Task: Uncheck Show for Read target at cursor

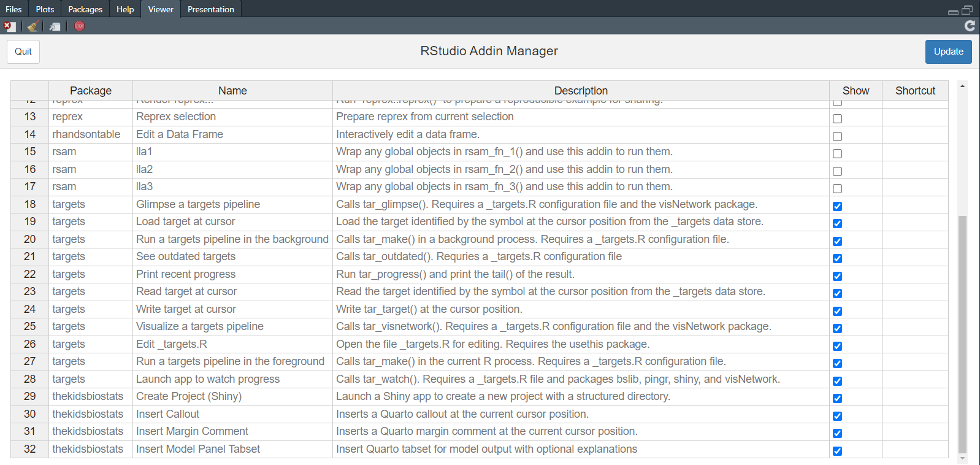Action: (837, 293)
